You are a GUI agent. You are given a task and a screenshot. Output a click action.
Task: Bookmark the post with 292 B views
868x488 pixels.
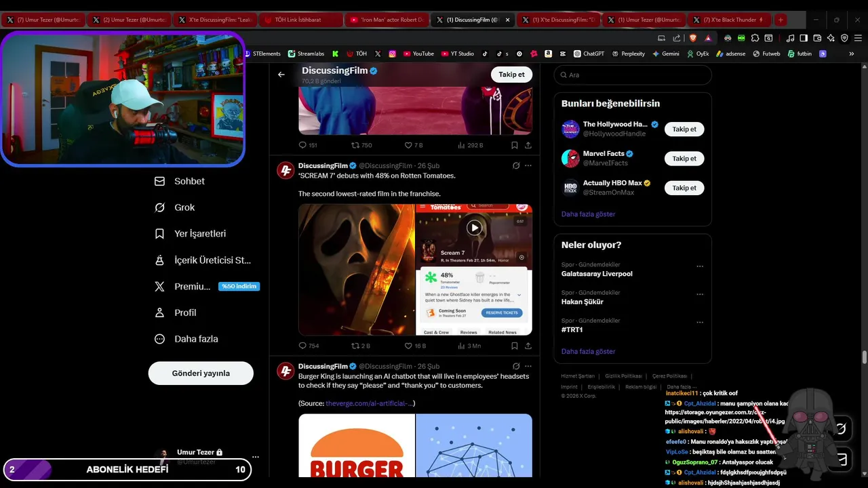click(x=515, y=145)
